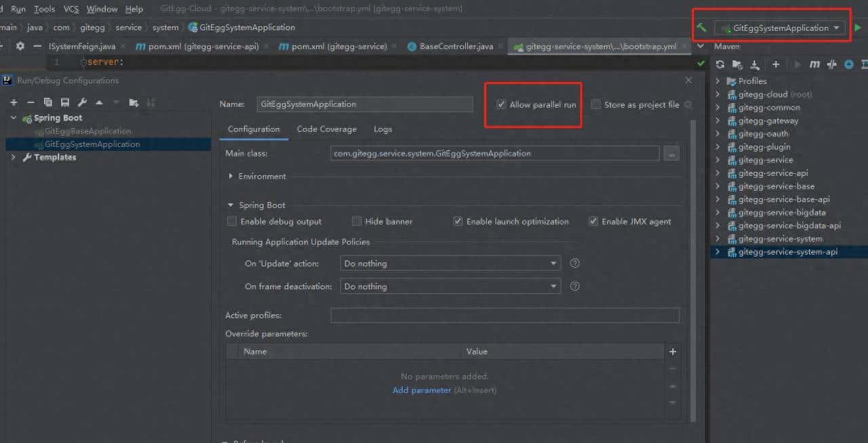The height and width of the screenshot is (443, 868).
Task: Open the Help menu
Action: (134, 9)
